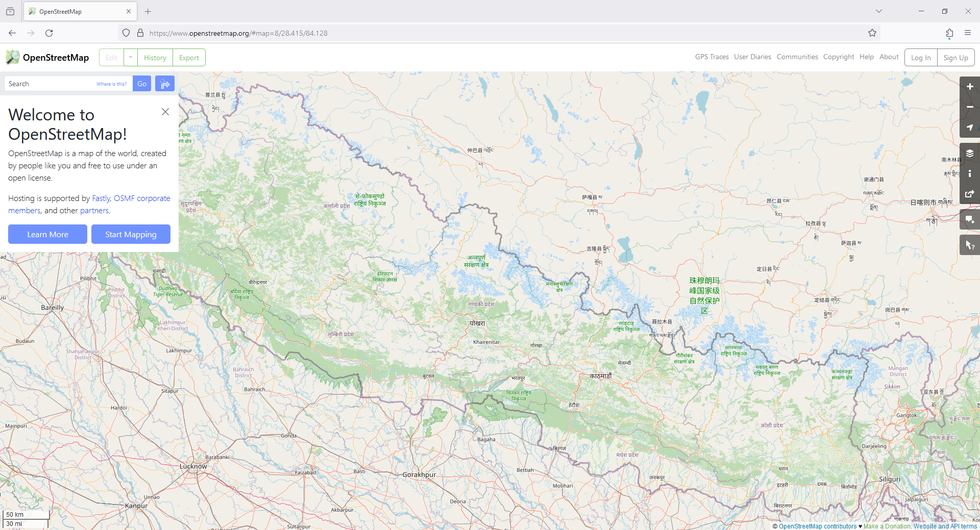Click the Sikkim label on the map

892,387
